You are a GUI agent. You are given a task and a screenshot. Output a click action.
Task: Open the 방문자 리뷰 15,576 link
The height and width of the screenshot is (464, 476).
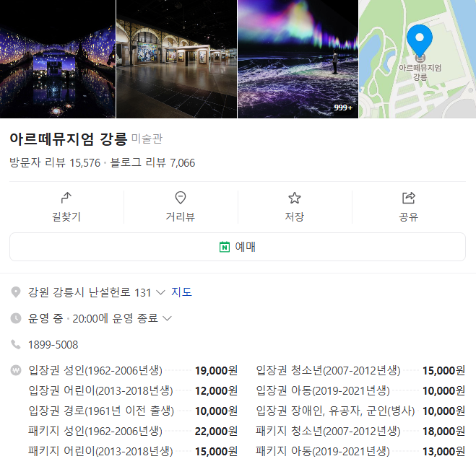(x=55, y=163)
